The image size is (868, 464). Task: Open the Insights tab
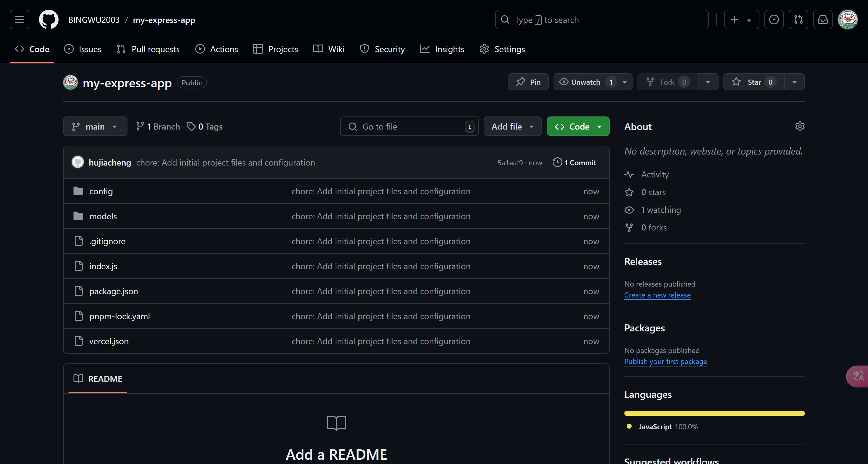(x=442, y=49)
